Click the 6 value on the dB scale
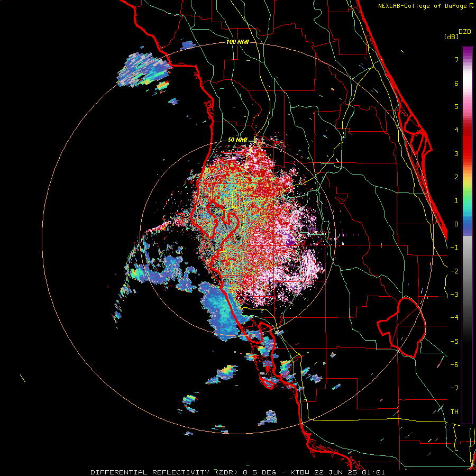Viewport: 476px width, 476px height. [456, 83]
